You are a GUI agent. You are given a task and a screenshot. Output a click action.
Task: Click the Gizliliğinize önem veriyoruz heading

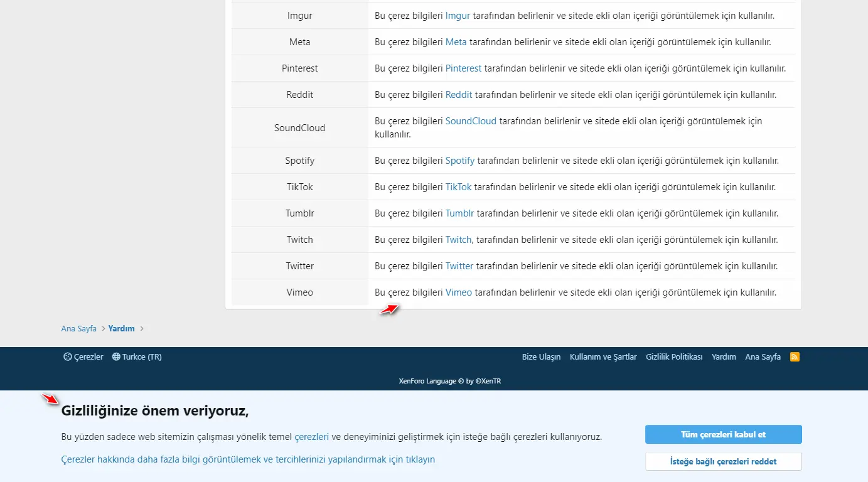(155, 411)
